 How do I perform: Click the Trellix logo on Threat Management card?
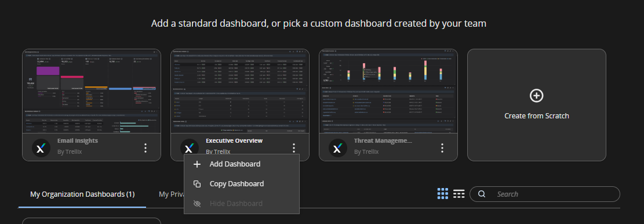pos(337,148)
